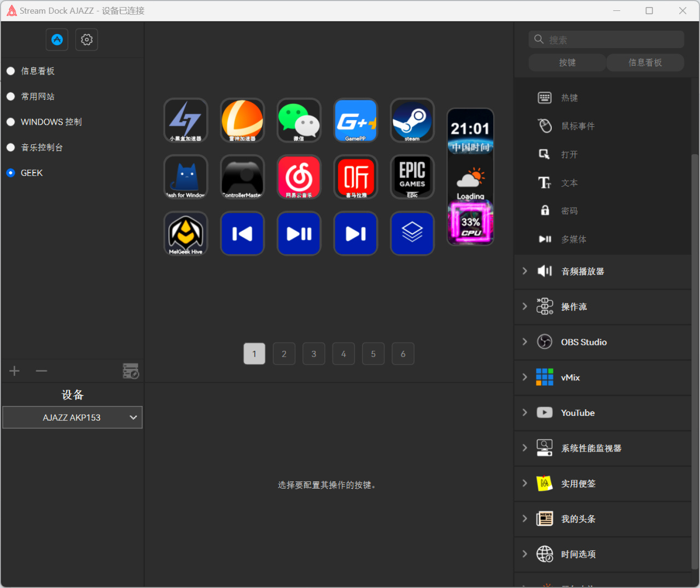Open the profile management icon
This screenshot has height=588, width=700.
tap(131, 371)
